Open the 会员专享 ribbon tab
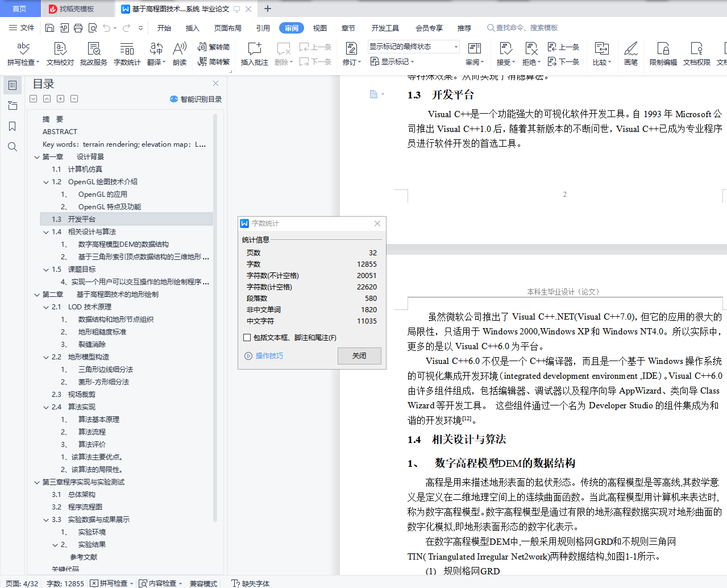727x588 pixels. [x=429, y=28]
